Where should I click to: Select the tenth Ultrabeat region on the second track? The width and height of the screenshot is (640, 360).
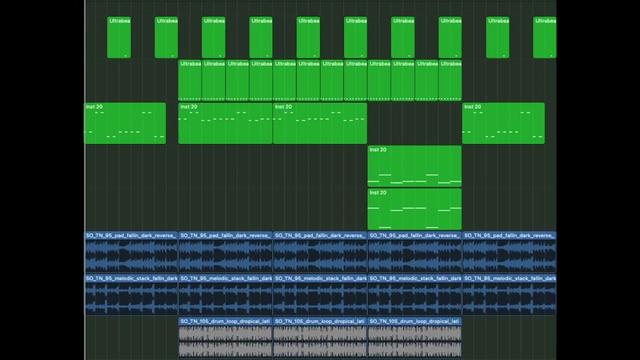(403, 80)
